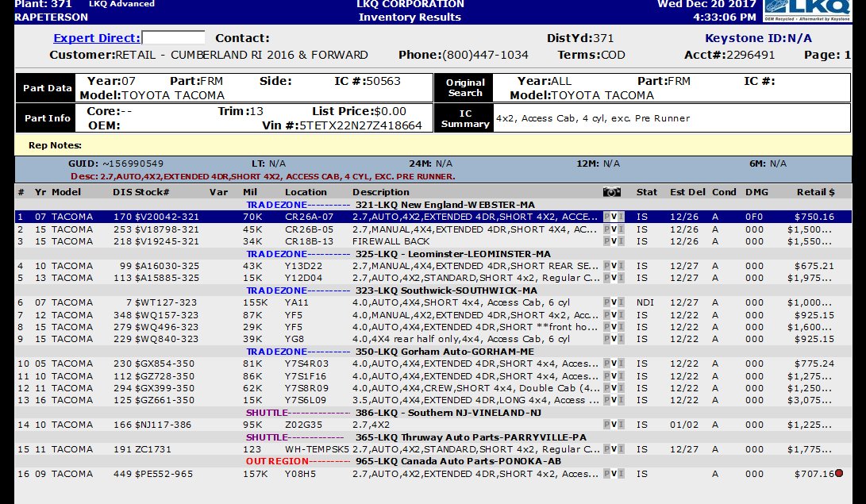The image size is (866, 504).
Task: Click the Est Del column header
Action: (687, 192)
